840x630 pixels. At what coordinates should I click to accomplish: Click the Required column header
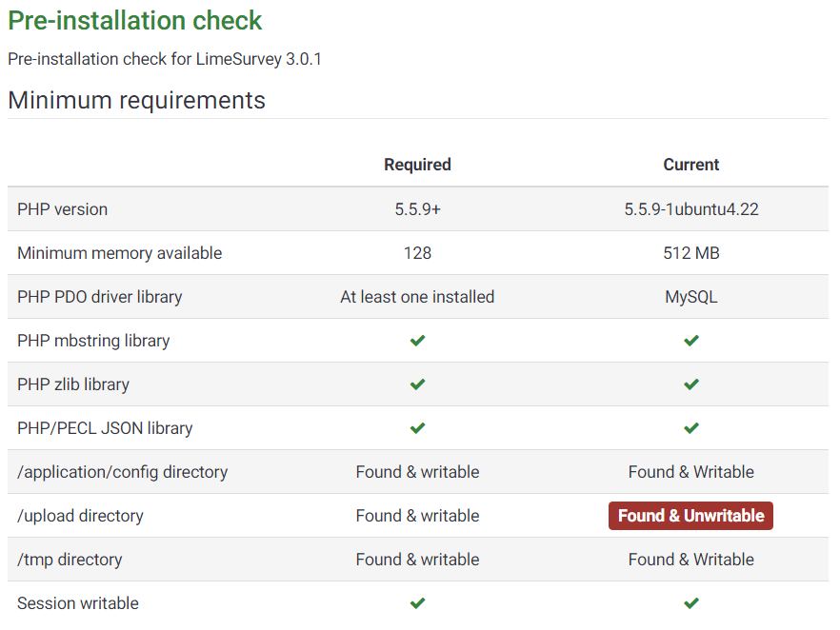[417, 165]
